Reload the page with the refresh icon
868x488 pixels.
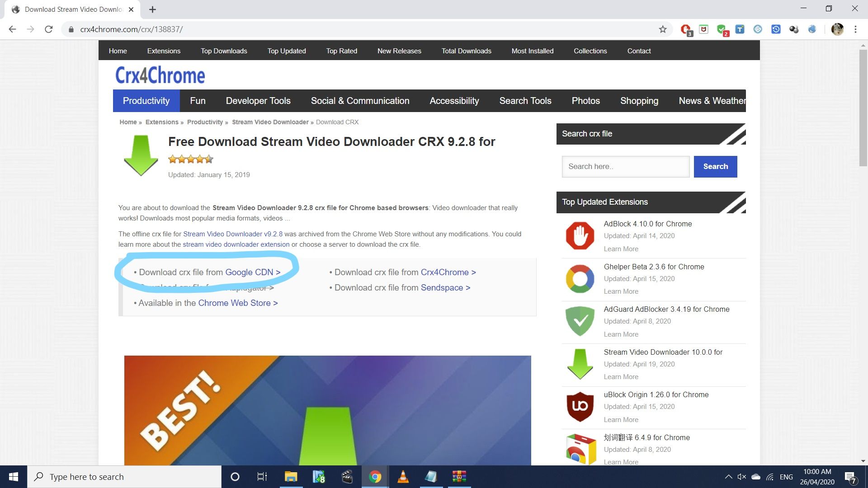tap(49, 29)
